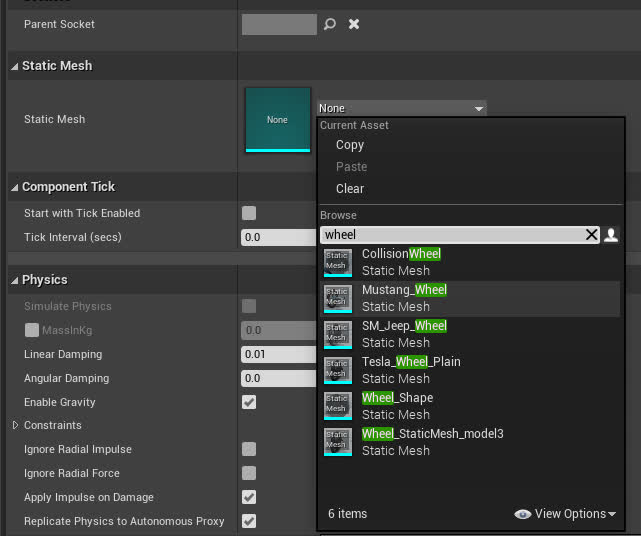Viewport: 641px width, 536px height.
Task: Select Clear in the Current Asset menu
Action: coord(350,189)
